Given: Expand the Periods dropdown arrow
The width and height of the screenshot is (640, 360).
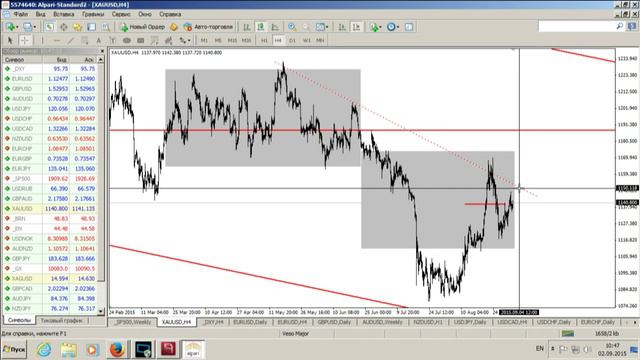Looking at the screenshot, I should [398, 27].
